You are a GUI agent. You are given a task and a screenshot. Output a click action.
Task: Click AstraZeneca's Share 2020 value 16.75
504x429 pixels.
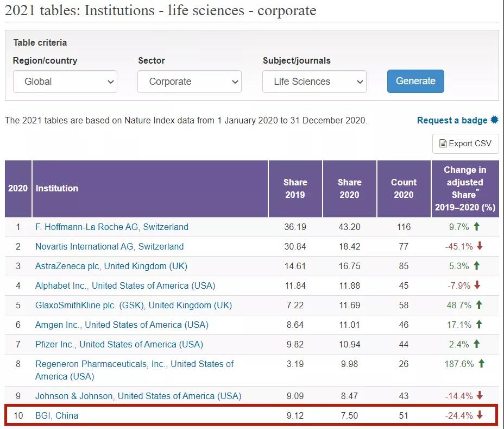349,266
